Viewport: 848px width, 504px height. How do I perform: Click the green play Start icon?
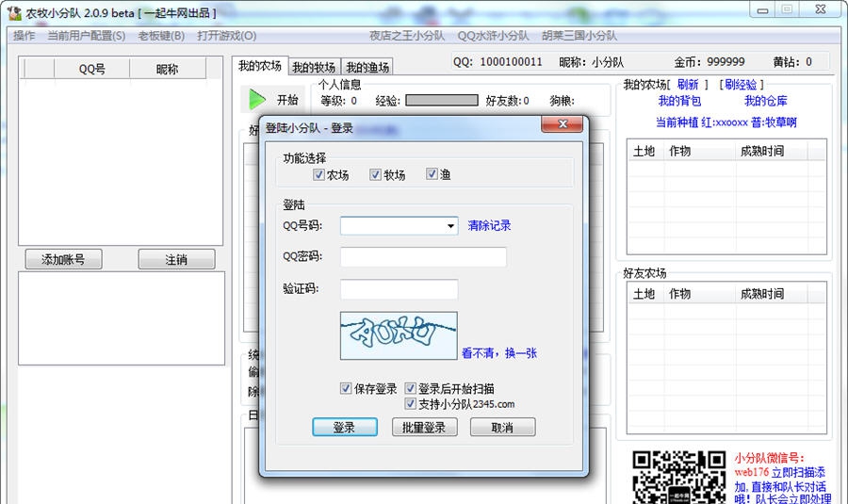pos(257,100)
